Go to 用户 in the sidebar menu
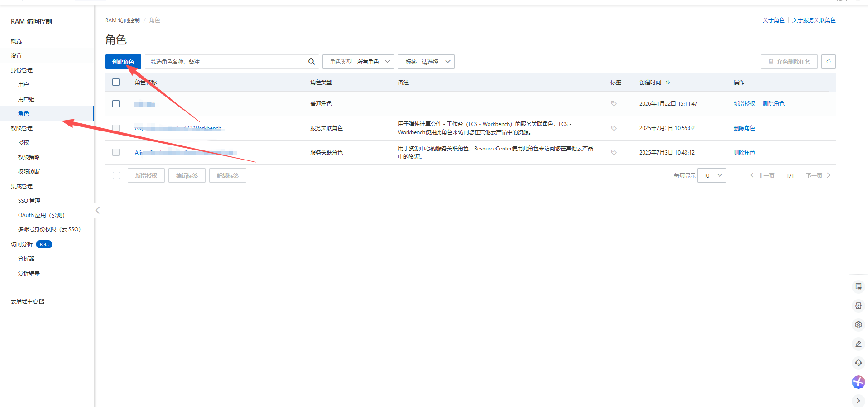Screen dimensions: 868x407 point(24,85)
